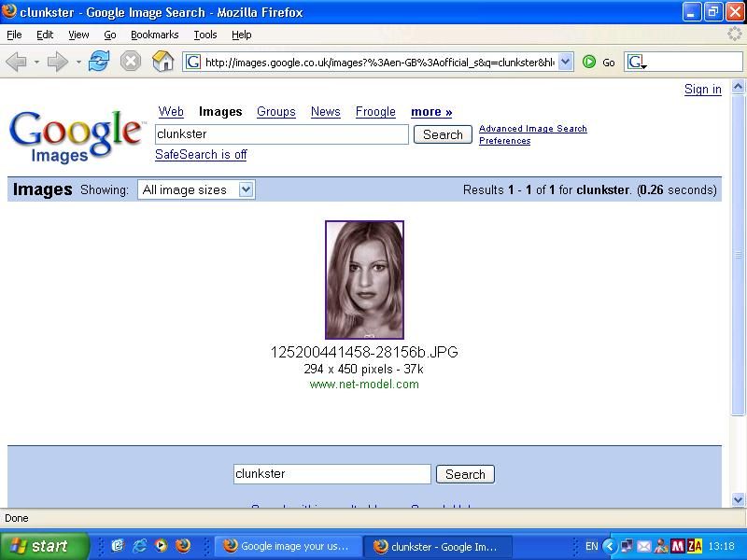Click the green Go button icon

(589, 62)
